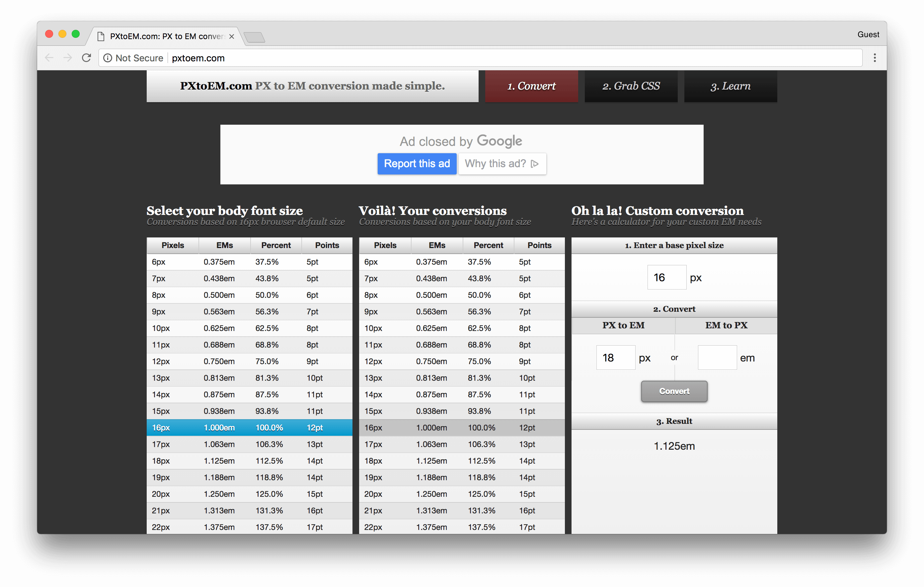This screenshot has height=587, width=924.
Task: Click the 16px row in conversions table
Action: pyautogui.click(x=462, y=427)
